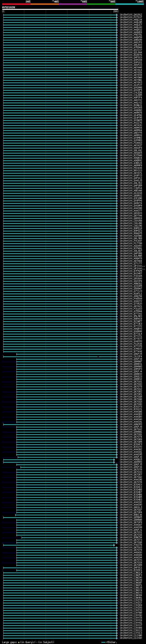Image resolution: width=146 pixels, height=644 pixels.
Task: Select the UniRef100_B3SHC1 label
Action: tap(131, 570)
